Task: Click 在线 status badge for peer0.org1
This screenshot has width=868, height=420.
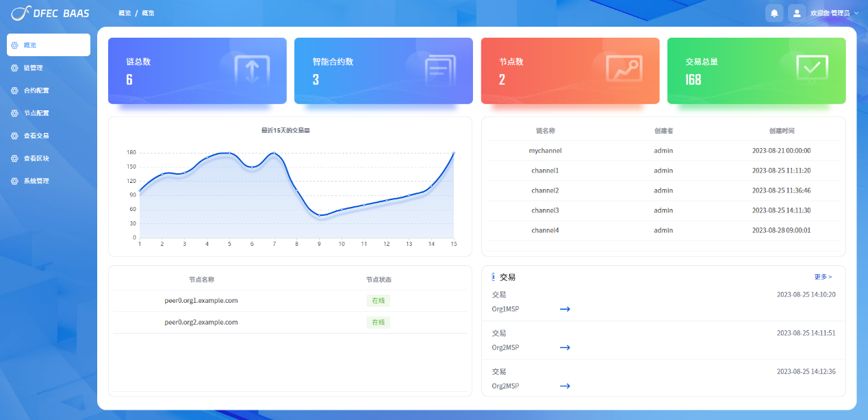Action: click(x=379, y=301)
